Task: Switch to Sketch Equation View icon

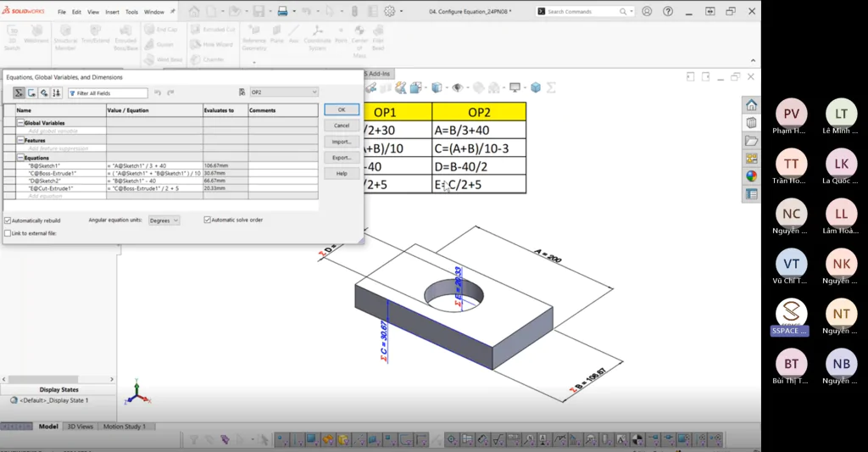Action: [31, 92]
